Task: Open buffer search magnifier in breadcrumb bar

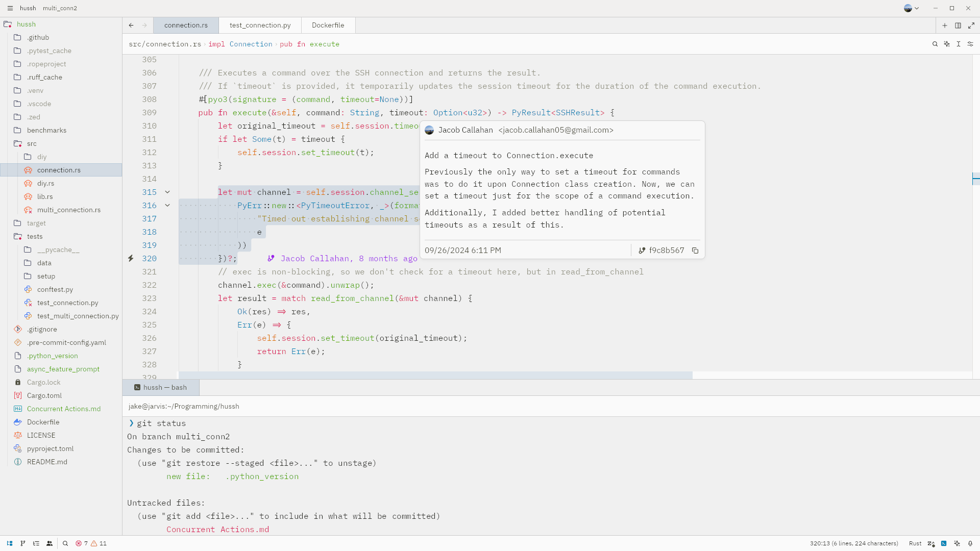Action: click(935, 44)
